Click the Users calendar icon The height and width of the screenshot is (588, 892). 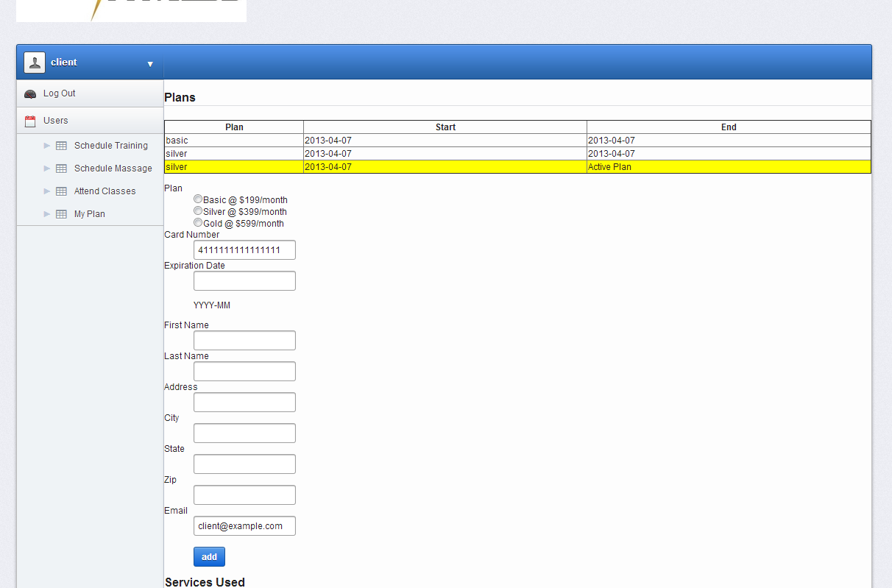tap(30, 121)
